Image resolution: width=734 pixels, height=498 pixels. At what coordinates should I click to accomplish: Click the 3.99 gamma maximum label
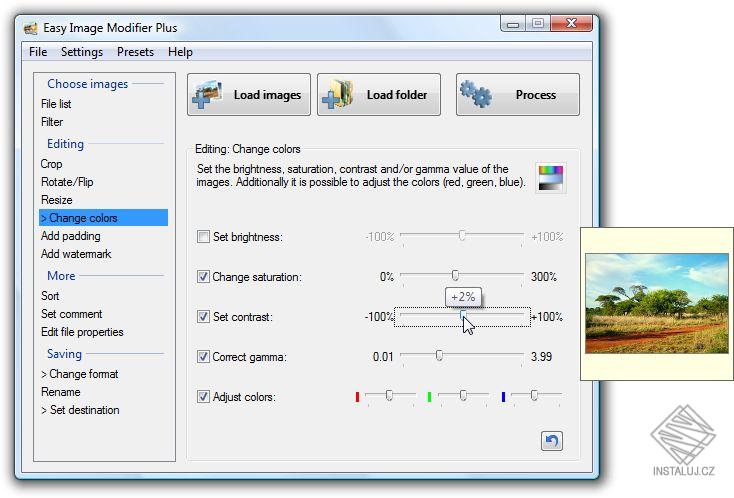pos(542,357)
